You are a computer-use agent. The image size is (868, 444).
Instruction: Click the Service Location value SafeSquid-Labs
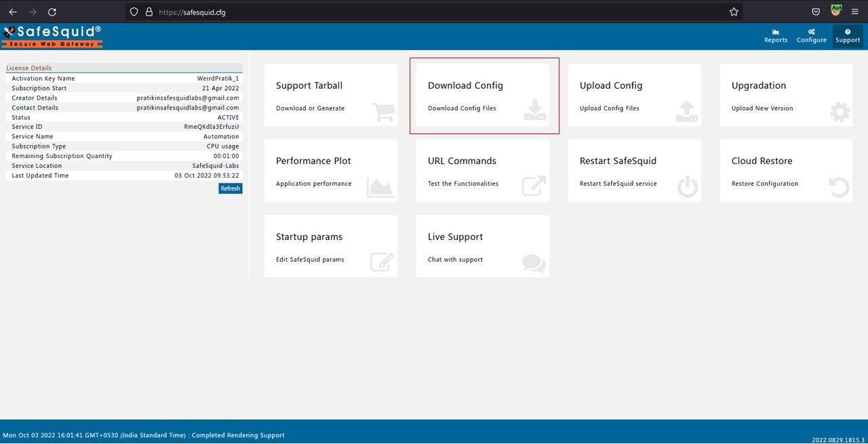(x=216, y=166)
